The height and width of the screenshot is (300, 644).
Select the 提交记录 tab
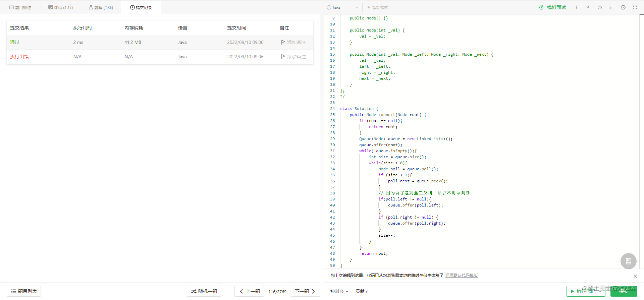point(141,7)
